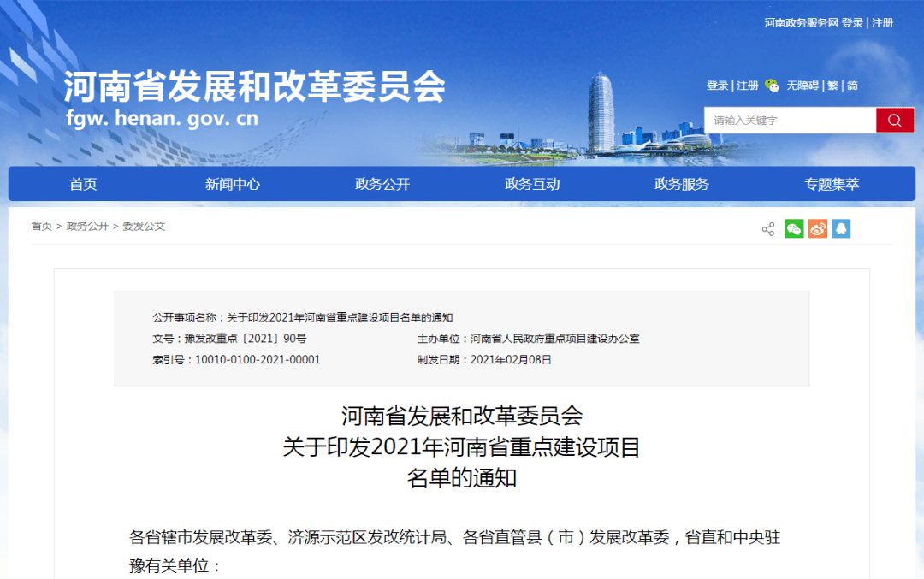Click 首页 in the breadcrumb trail
The height and width of the screenshot is (579, 924).
[x=41, y=227]
